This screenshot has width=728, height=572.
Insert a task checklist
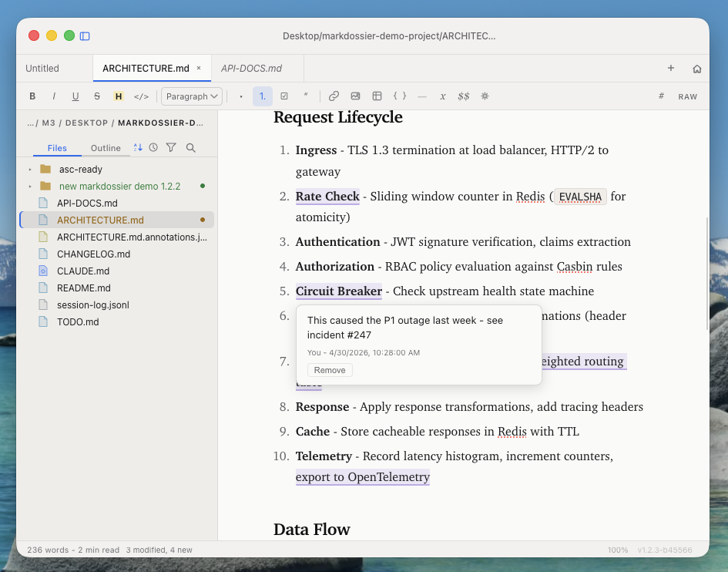click(284, 96)
